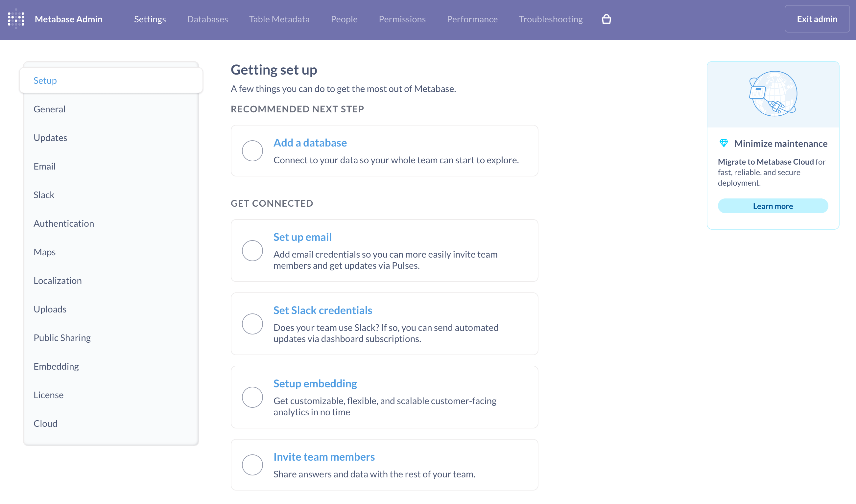
Task: Select Maps in the sidebar
Action: (x=111, y=252)
